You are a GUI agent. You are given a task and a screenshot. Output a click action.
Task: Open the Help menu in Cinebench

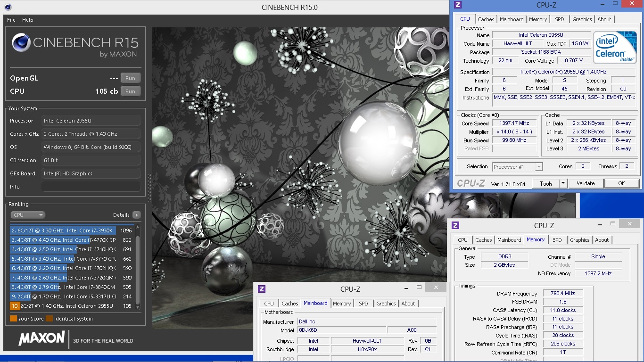(28, 20)
